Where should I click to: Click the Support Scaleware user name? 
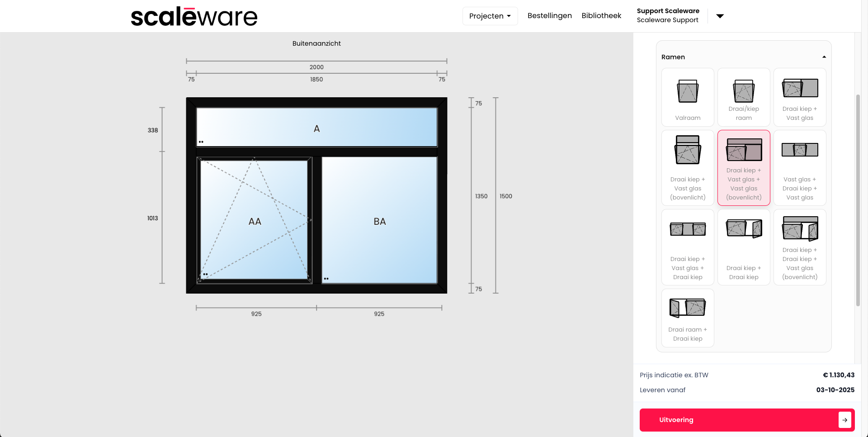tap(668, 11)
